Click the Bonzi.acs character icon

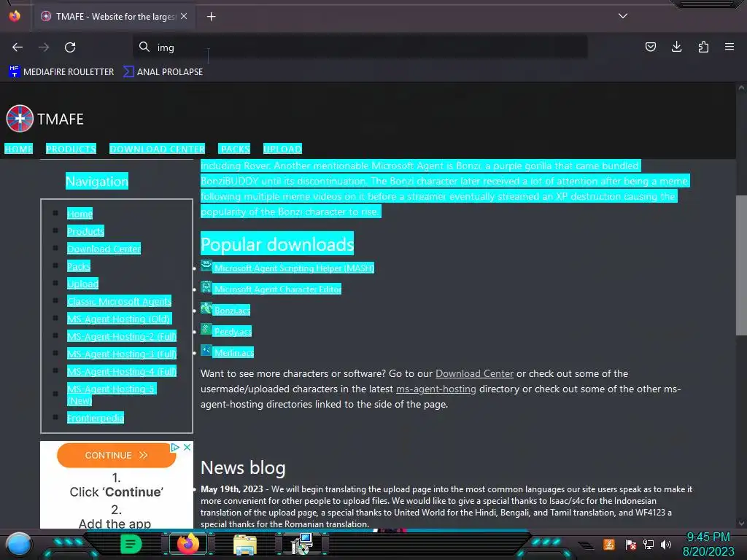(x=206, y=308)
